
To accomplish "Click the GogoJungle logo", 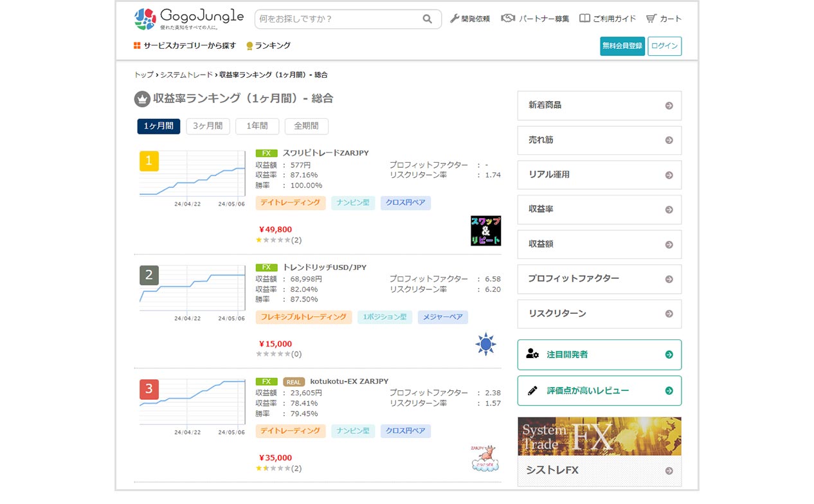I will (x=189, y=19).
